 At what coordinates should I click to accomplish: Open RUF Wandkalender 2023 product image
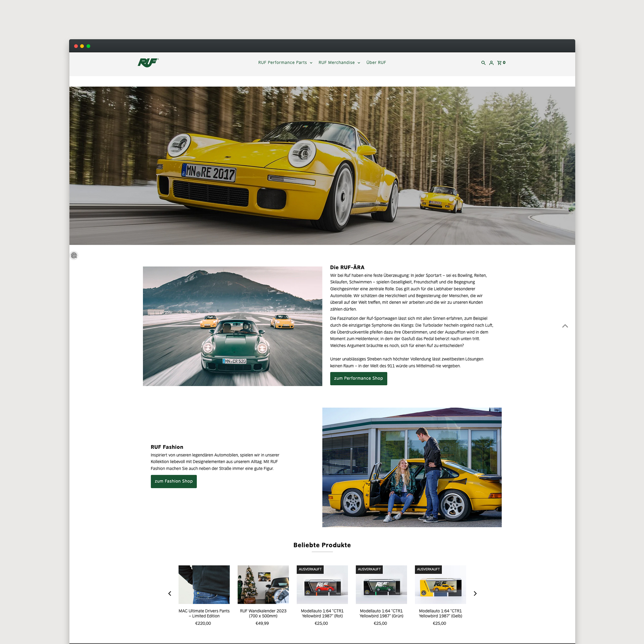(263, 585)
